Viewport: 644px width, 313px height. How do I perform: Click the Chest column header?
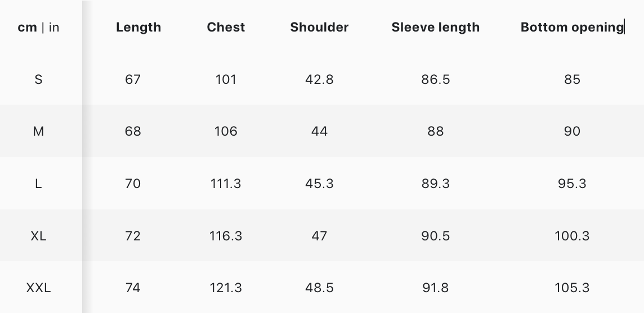pyautogui.click(x=226, y=28)
